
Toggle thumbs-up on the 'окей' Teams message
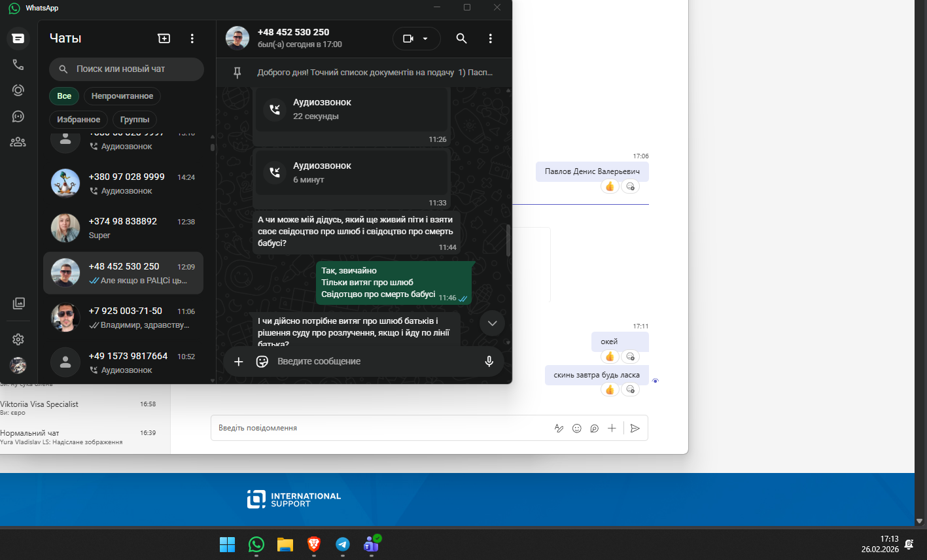(x=610, y=357)
